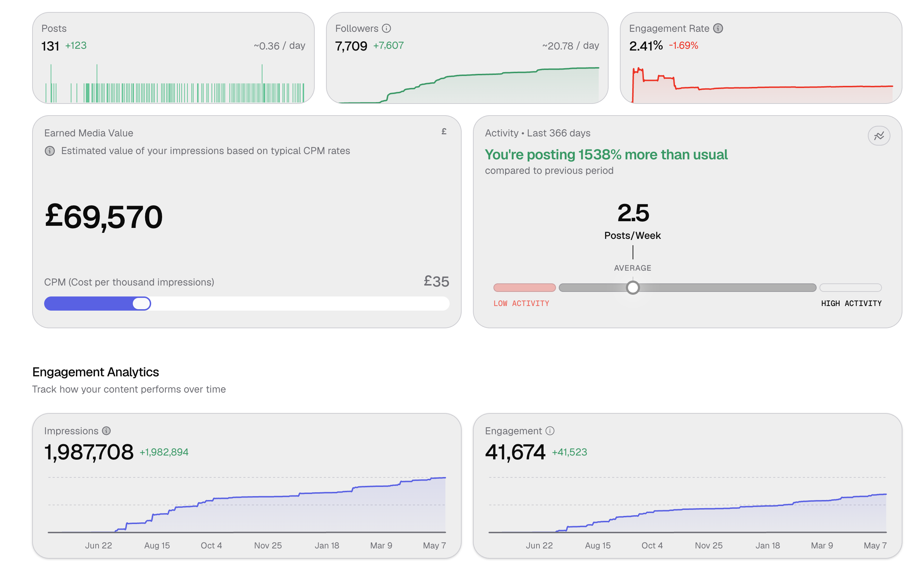Viewport: 924px width, 588px height.
Task: Click the Followers green growth chart
Action: pyautogui.click(x=469, y=85)
